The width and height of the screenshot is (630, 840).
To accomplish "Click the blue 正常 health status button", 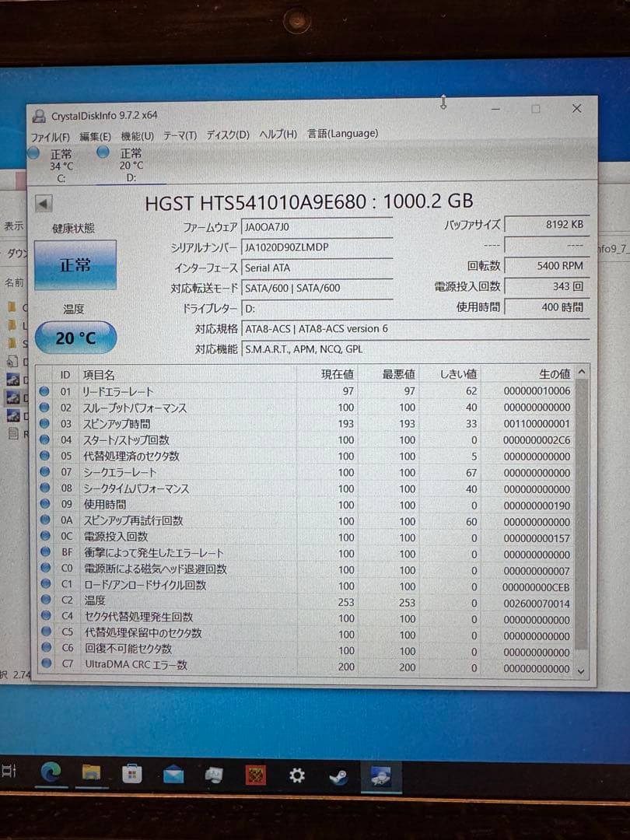I will pyautogui.click(x=75, y=264).
